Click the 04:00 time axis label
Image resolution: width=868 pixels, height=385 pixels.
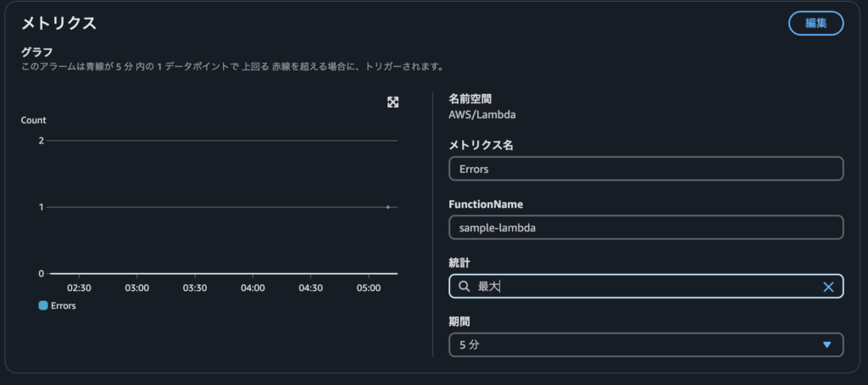click(253, 288)
